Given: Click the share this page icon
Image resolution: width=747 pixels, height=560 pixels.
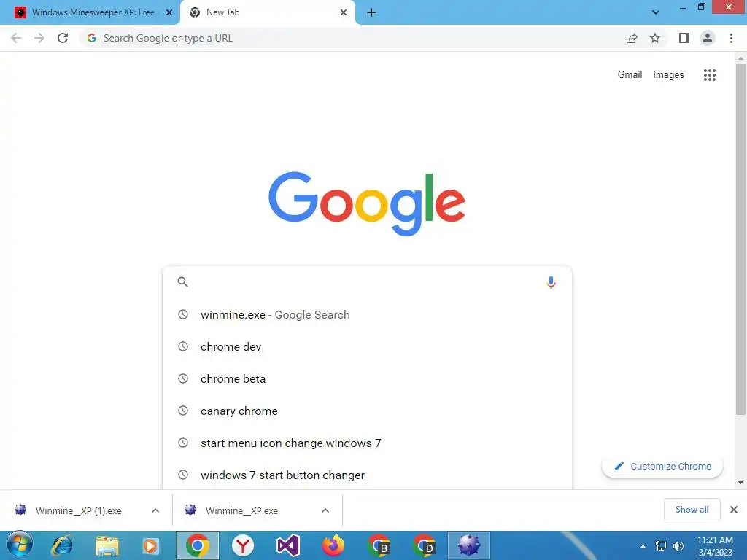Looking at the screenshot, I should click(x=632, y=38).
